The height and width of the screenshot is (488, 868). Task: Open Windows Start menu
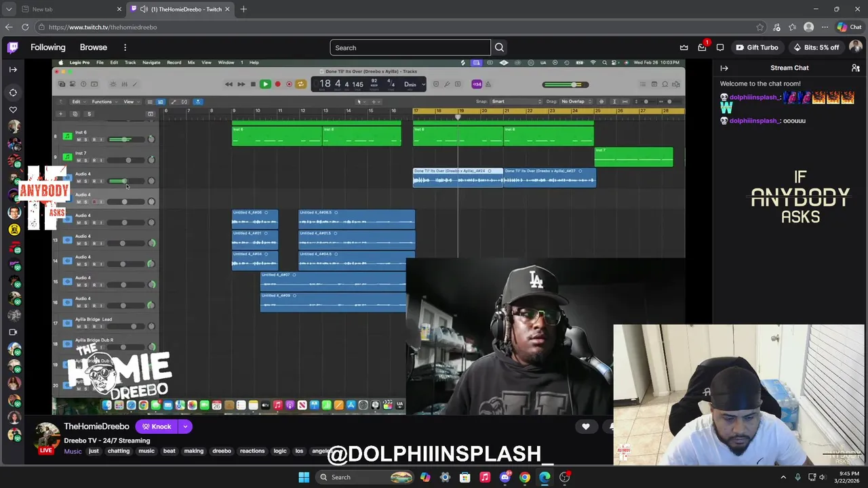304,477
